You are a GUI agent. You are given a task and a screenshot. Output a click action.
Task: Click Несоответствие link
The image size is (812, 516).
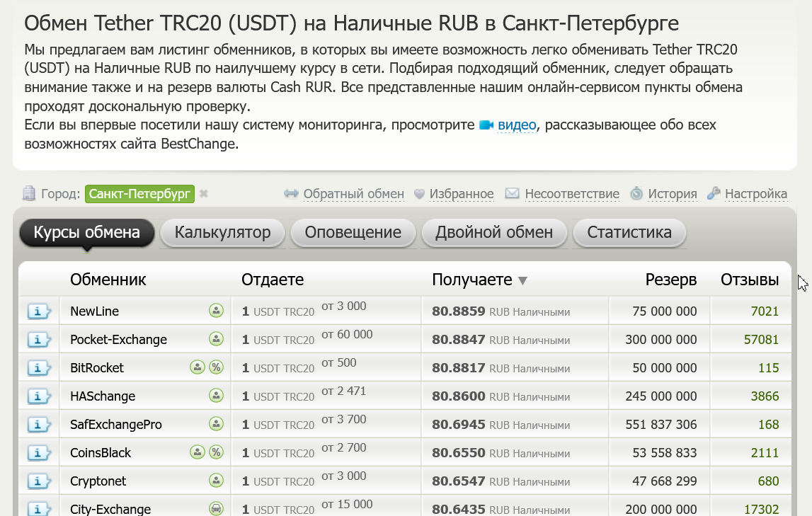click(x=572, y=193)
